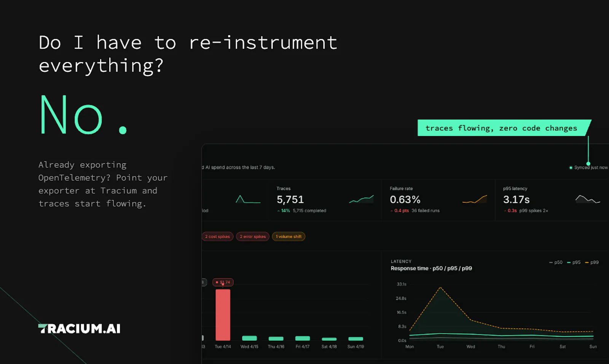This screenshot has height=364, width=609.
Task: Click the 'p99 spikes 2×' text
Action: click(534, 211)
